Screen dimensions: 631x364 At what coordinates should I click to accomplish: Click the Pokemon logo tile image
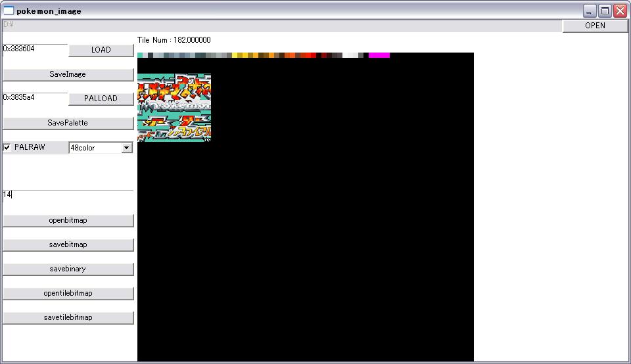174,108
